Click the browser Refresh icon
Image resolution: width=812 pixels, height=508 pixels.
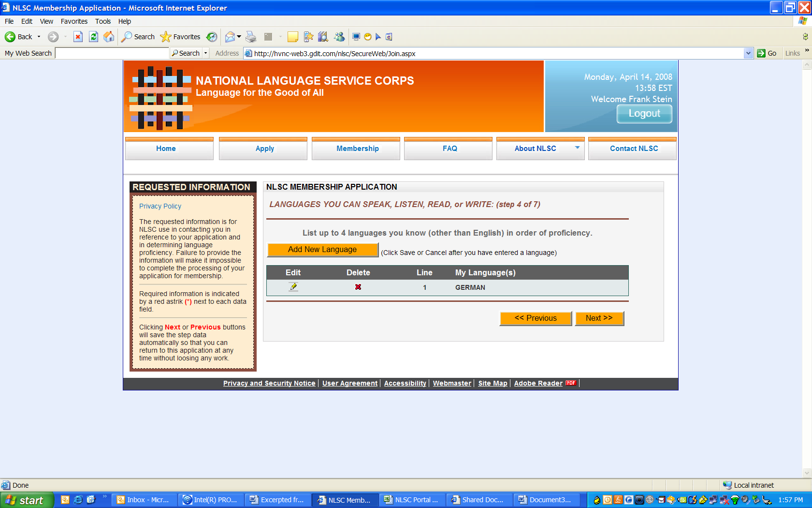[x=94, y=37]
